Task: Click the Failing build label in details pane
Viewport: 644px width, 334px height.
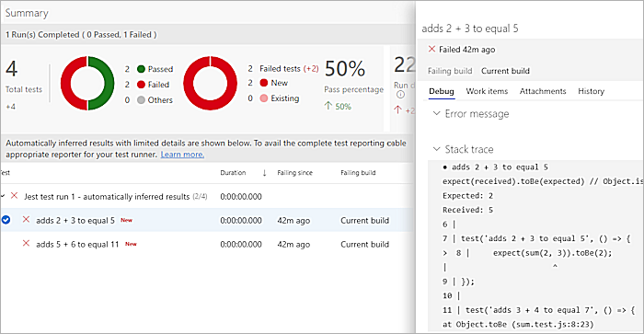Action: tap(450, 71)
